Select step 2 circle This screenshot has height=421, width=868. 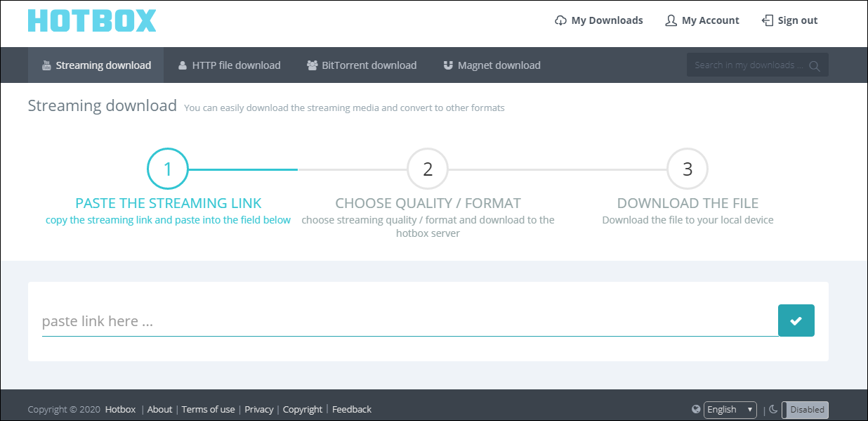[x=428, y=169]
